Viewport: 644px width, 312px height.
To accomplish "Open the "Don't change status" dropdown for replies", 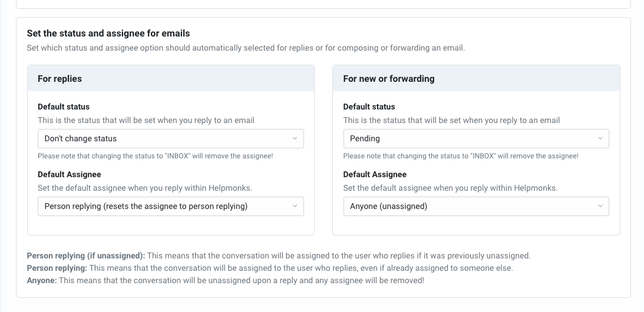I will point(171,139).
